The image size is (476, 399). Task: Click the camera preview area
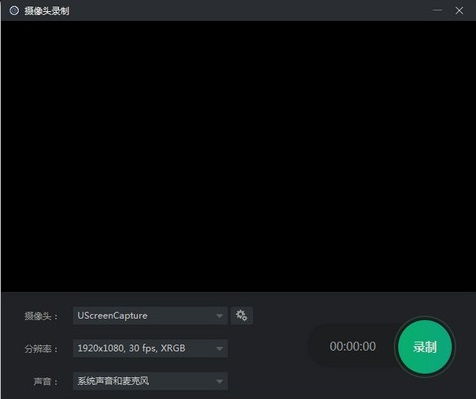coord(238,157)
